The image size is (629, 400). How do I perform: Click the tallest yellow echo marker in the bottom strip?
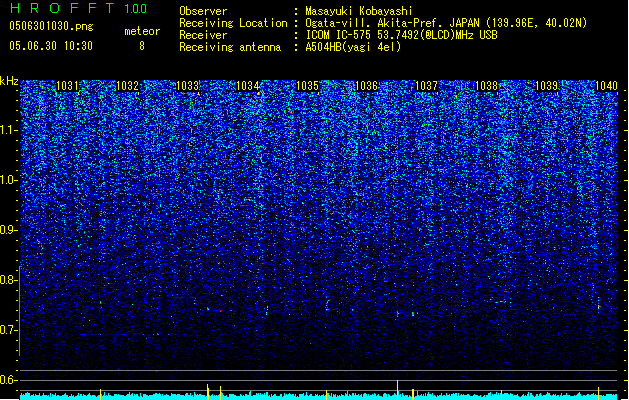coord(398,390)
